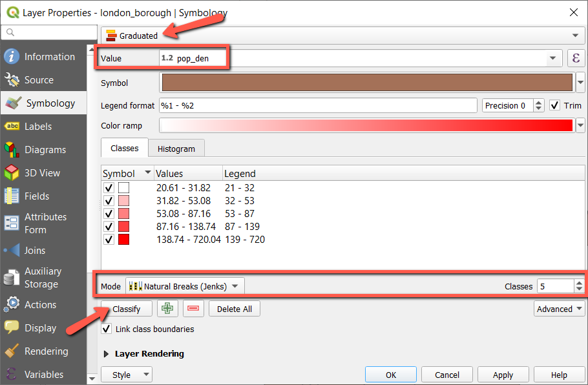Click the red color ramp bar
Image resolution: width=588 pixels, height=385 pixels.
click(x=366, y=125)
